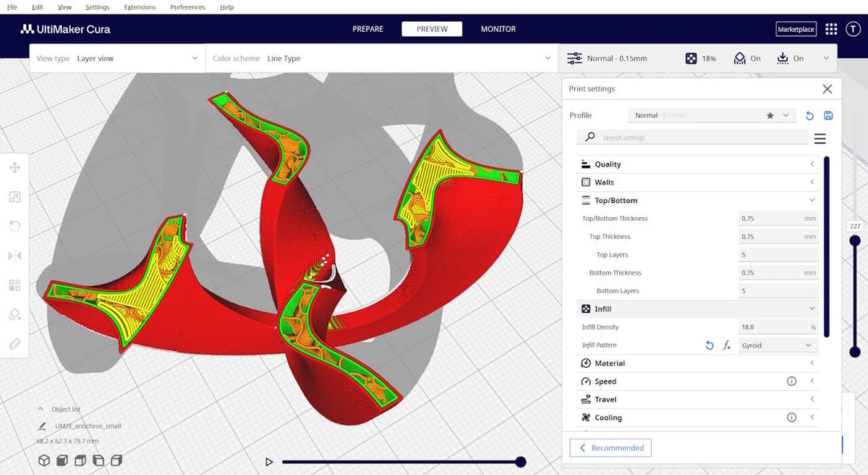868x475 pixels.
Task: Open the account menu avatar T
Action: pos(852,29)
